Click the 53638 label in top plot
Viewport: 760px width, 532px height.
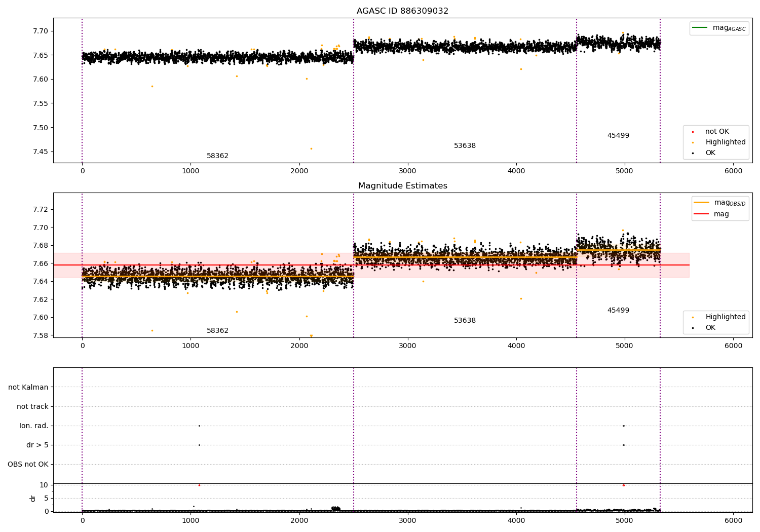click(465, 146)
